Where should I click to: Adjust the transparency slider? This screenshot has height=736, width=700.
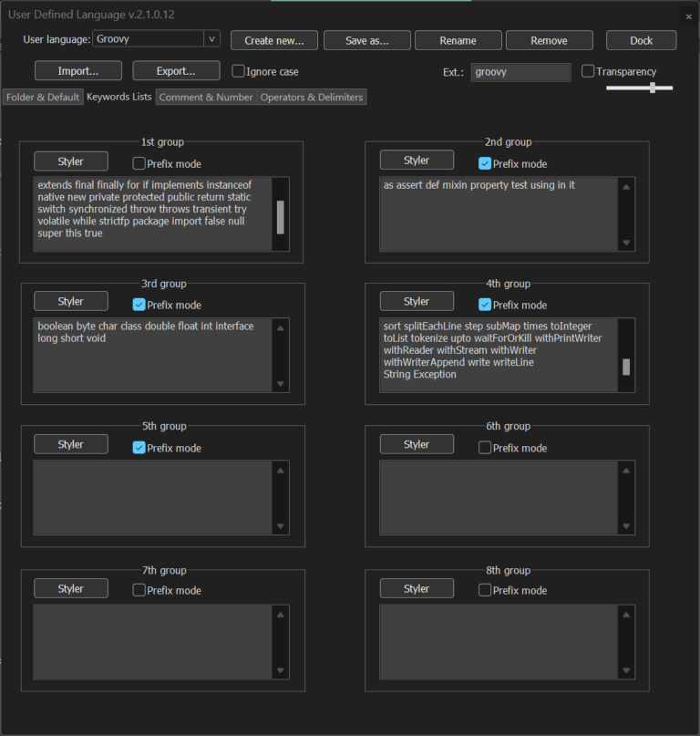pyautogui.click(x=652, y=88)
